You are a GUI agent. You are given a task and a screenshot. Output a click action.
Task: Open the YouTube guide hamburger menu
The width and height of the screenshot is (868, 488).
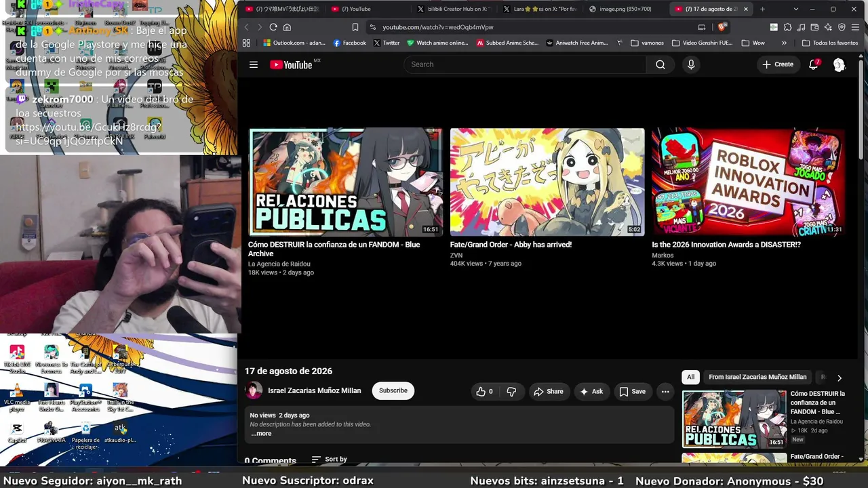pyautogui.click(x=254, y=64)
